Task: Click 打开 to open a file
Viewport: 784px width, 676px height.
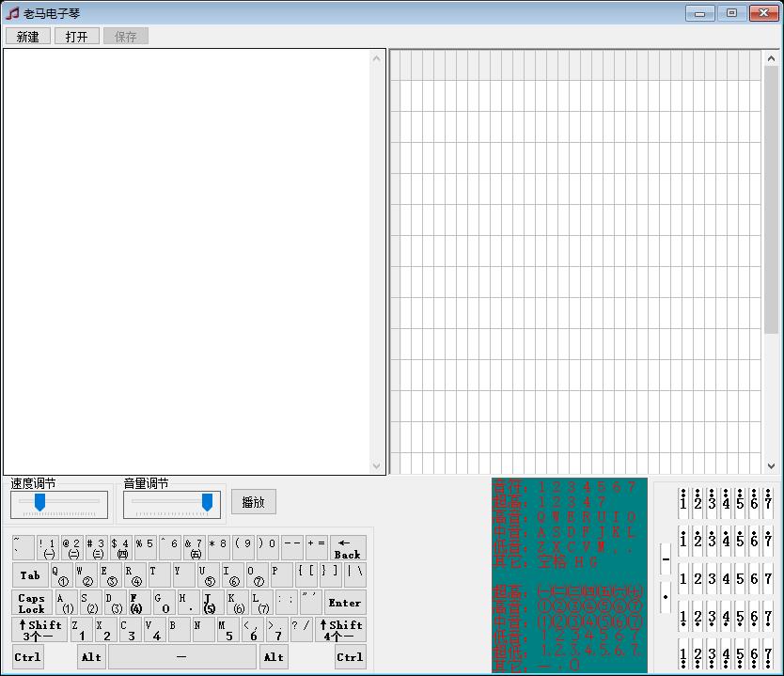Action: coord(77,37)
